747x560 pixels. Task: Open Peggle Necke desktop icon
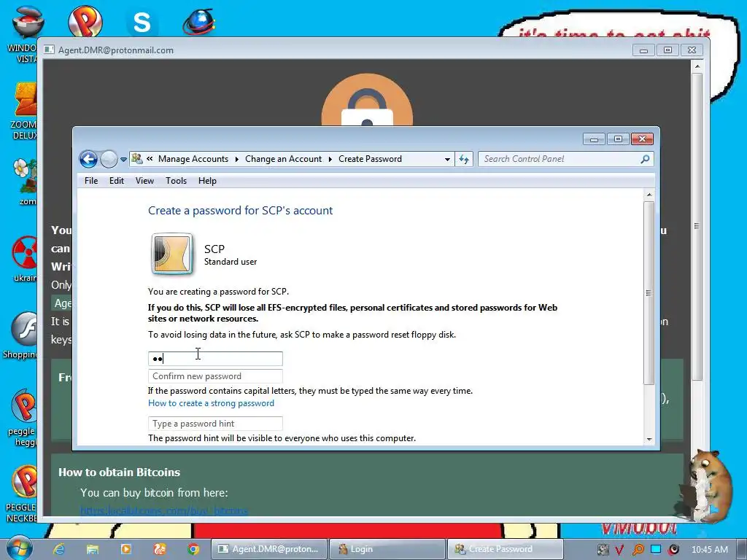coord(22,494)
